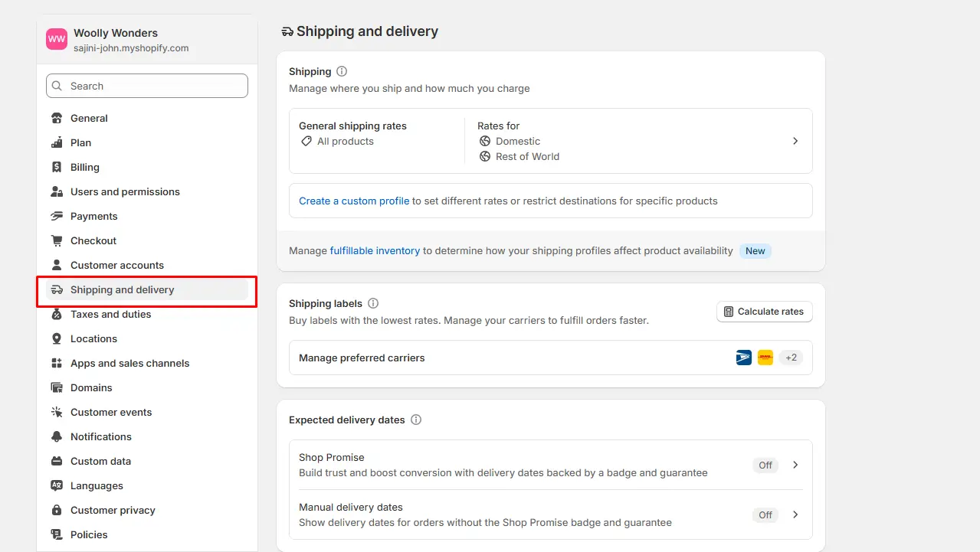Click the Customer accounts person icon
The height and width of the screenshot is (552, 980).
57,265
